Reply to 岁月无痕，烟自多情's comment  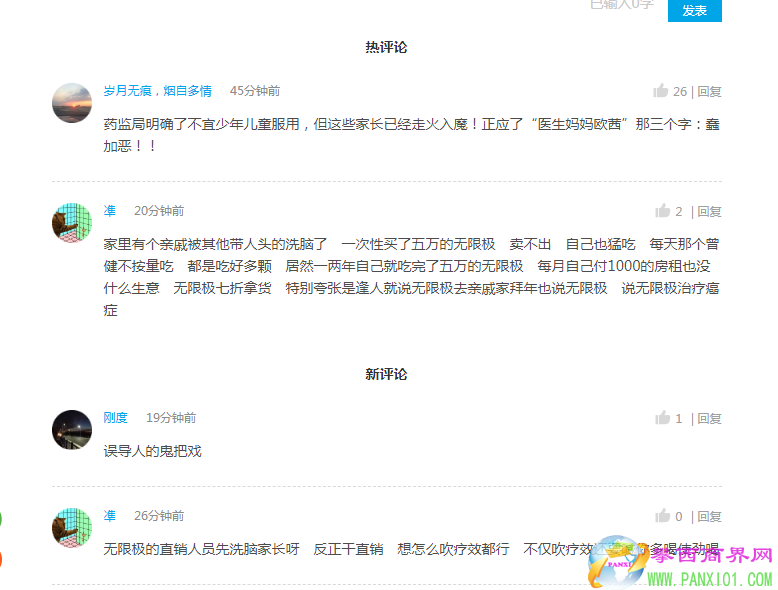tap(709, 91)
